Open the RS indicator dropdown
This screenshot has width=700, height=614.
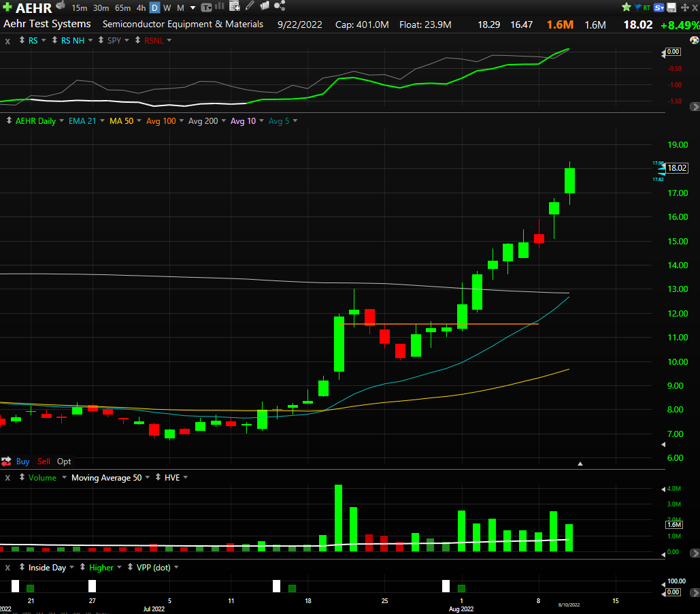coord(44,40)
